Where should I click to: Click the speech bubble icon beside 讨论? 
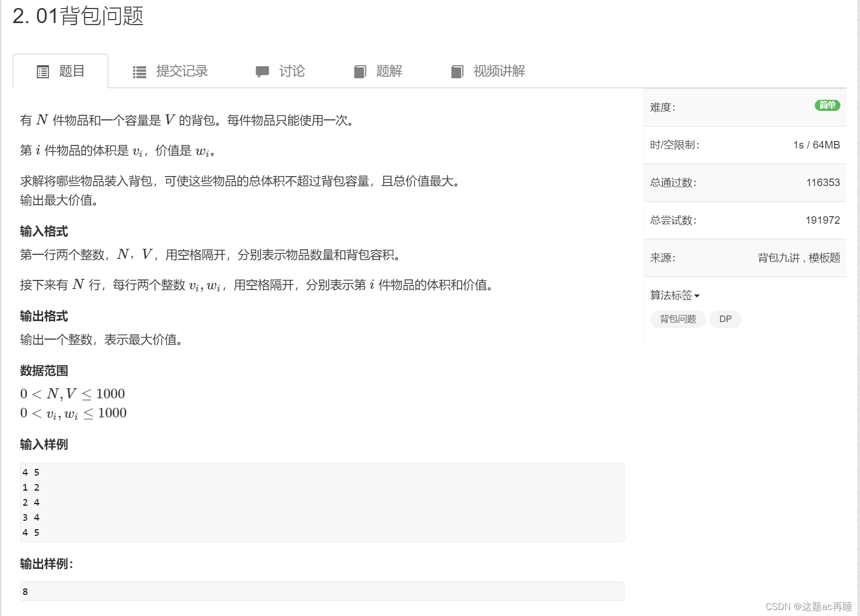[262, 71]
